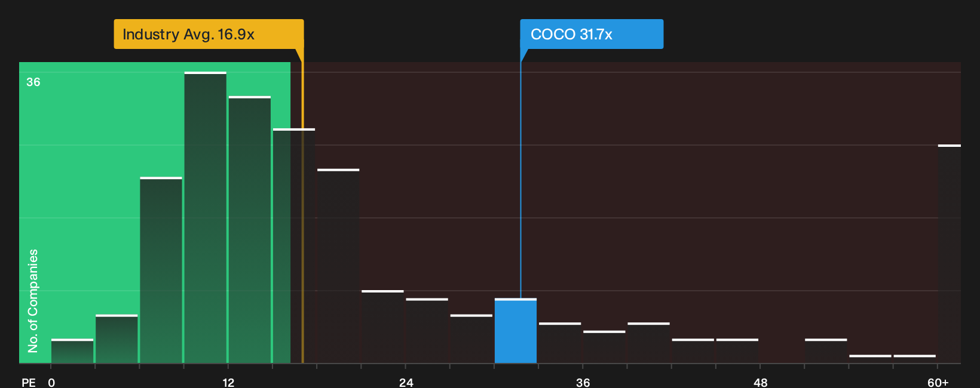Click the No. of Companies axis title
This screenshot has width=980, height=388.
[x=33, y=300]
